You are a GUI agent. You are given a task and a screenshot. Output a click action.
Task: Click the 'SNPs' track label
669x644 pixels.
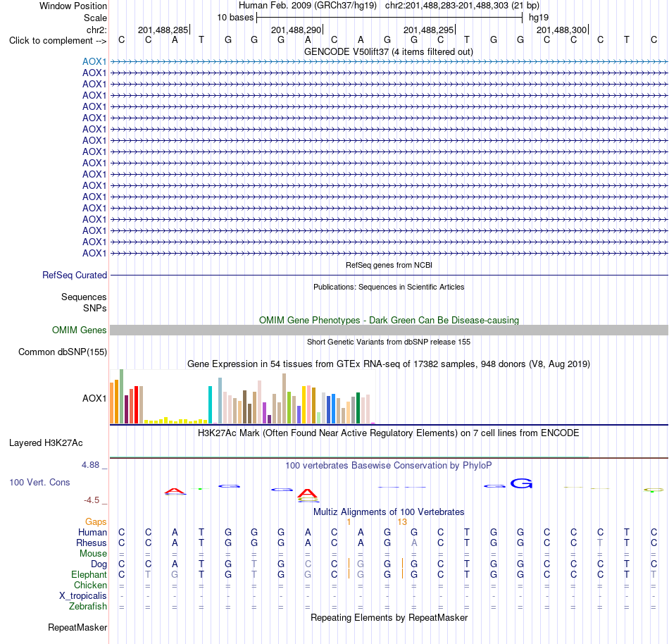[95, 308]
